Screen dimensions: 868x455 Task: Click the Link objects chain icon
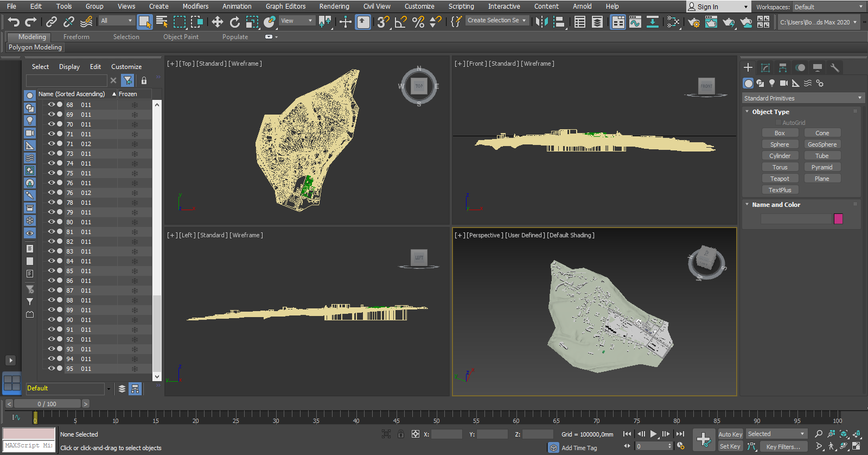(52, 22)
